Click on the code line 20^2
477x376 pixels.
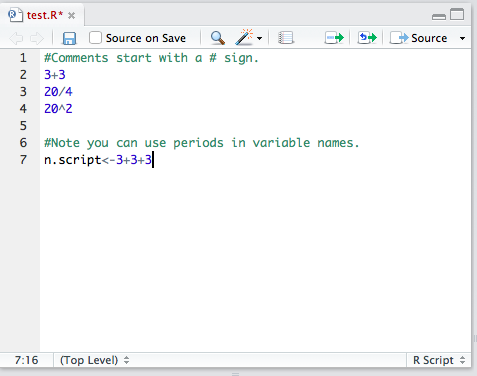tap(58, 109)
